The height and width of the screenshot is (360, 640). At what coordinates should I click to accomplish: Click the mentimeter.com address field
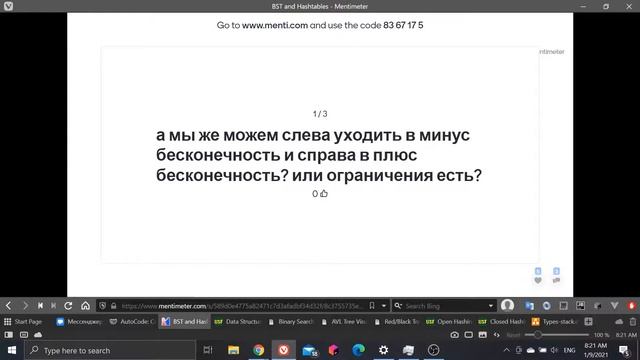click(241, 306)
